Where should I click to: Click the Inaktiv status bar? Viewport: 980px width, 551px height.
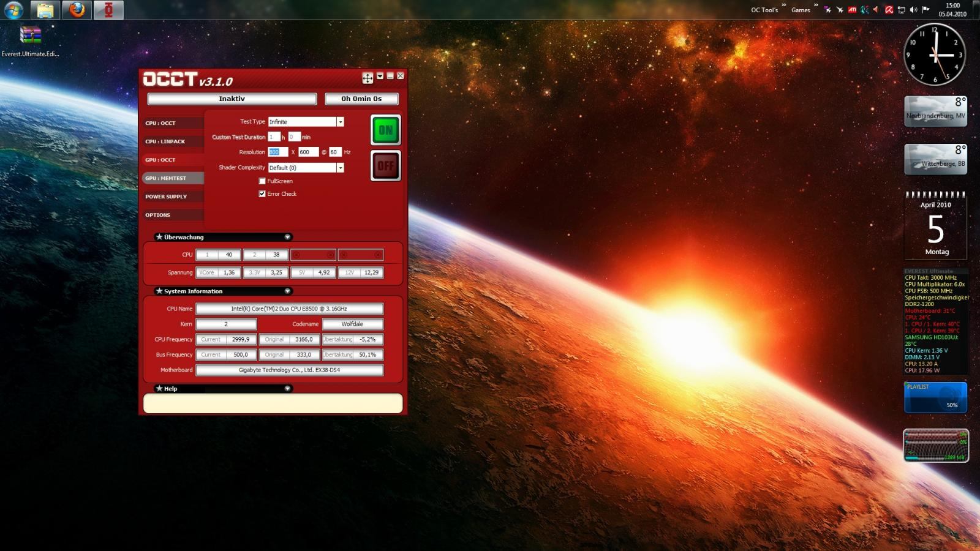[232, 99]
